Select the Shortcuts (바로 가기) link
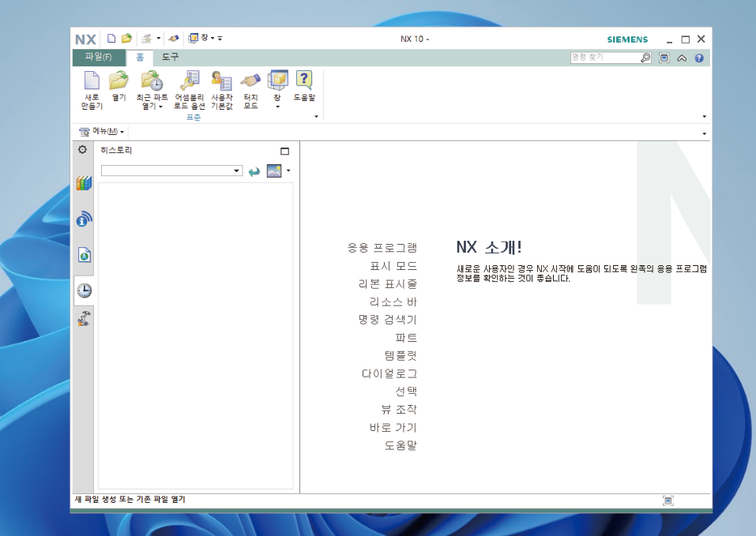 [x=393, y=428]
